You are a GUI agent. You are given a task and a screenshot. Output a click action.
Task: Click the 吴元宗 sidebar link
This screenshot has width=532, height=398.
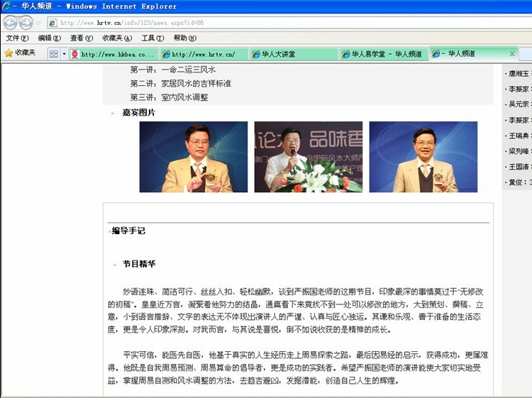pyautogui.click(x=519, y=104)
